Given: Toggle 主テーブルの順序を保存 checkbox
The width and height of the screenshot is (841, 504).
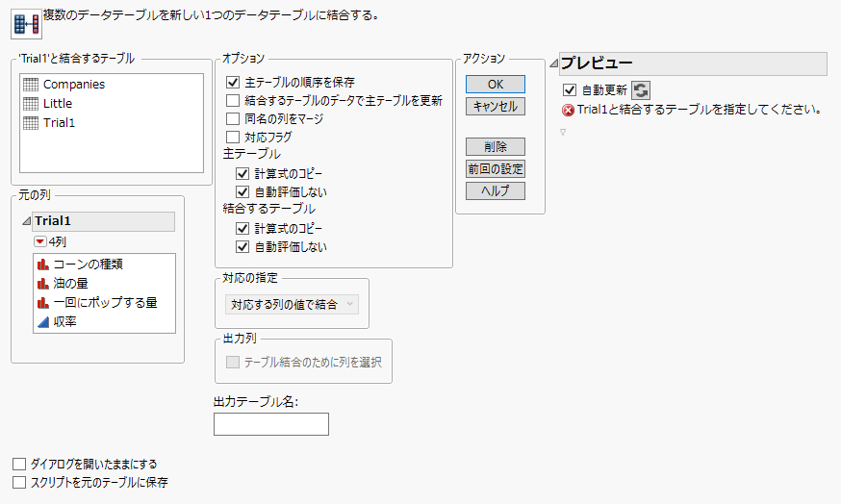Looking at the screenshot, I should tap(233, 83).
